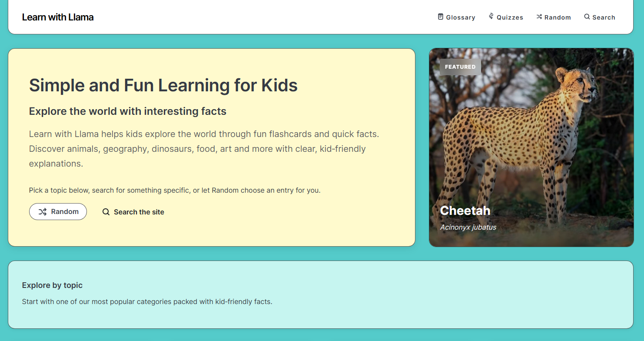644x341 pixels.
Task: Click the shuffle icon in the top navigation
Action: (x=539, y=17)
